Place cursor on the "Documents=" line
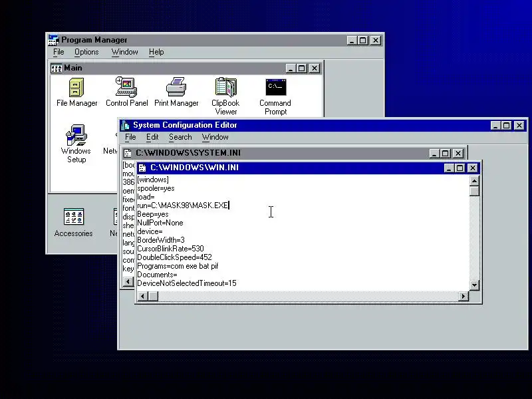The width and height of the screenshot is (532, 399). coord(157,275)
